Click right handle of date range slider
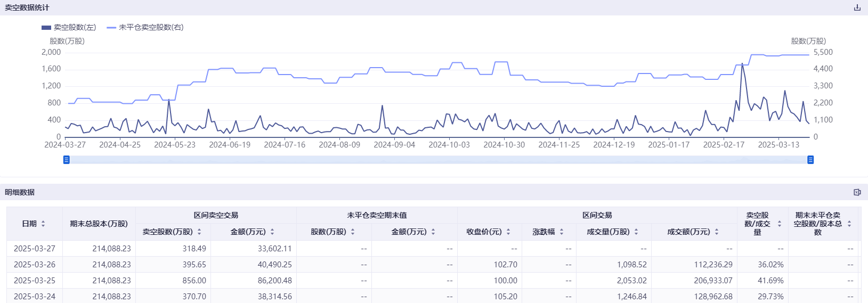The height and width of the screenshot is (303, 868). (x=810, y=160)
